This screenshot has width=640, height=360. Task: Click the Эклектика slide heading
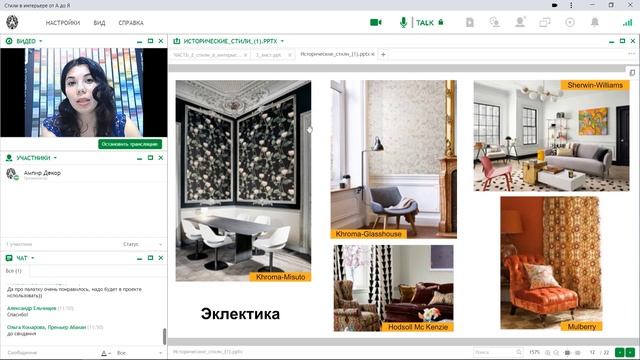pyautogui.click(x=240, y=314)
